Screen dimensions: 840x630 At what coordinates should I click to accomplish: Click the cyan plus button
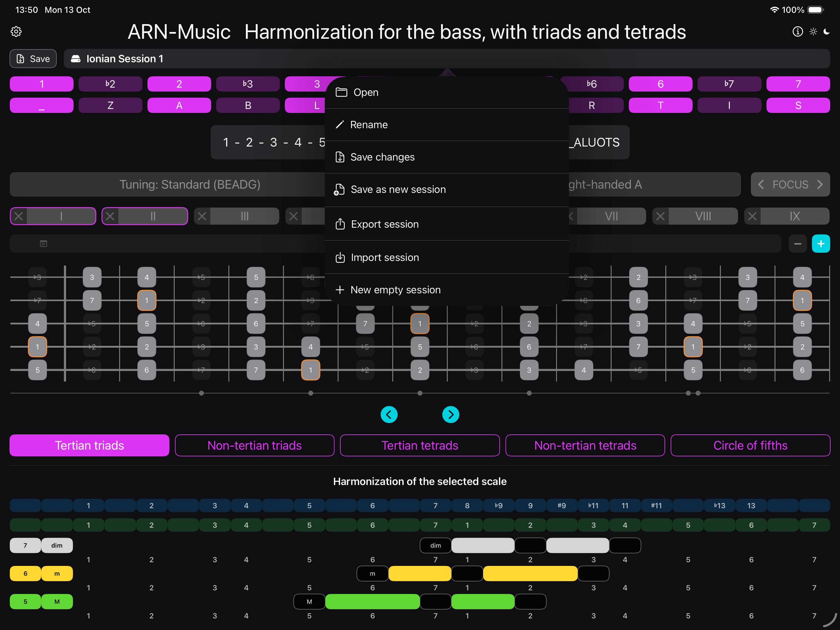point(821,244)
